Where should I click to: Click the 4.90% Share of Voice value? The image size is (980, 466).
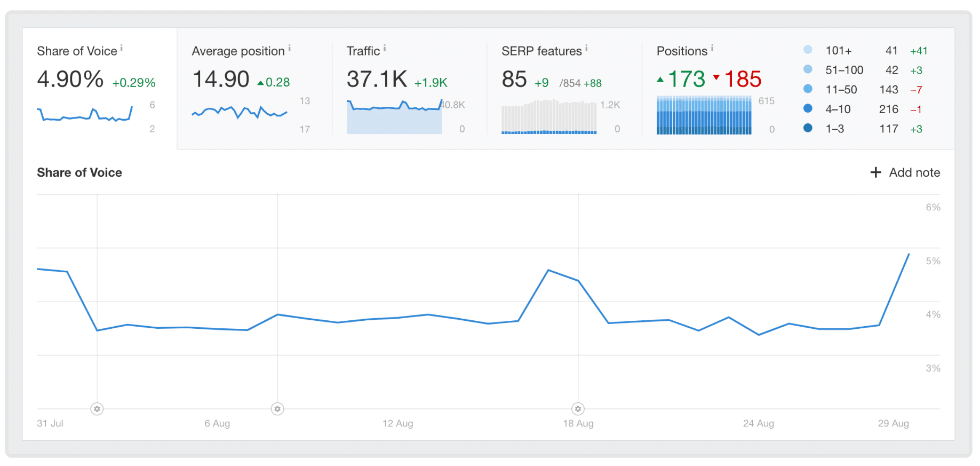point(70,80)
